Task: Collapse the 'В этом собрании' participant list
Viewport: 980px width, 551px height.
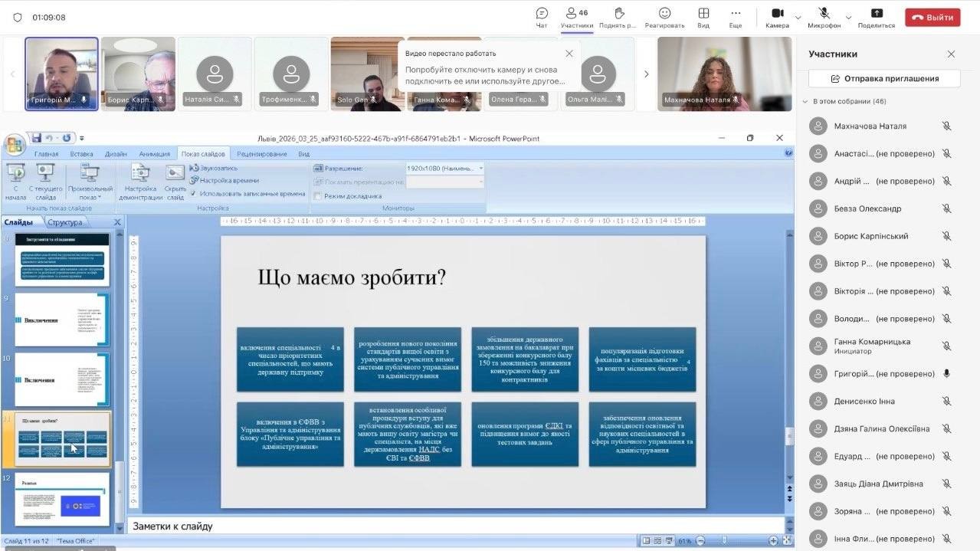Action: (805, 101)
